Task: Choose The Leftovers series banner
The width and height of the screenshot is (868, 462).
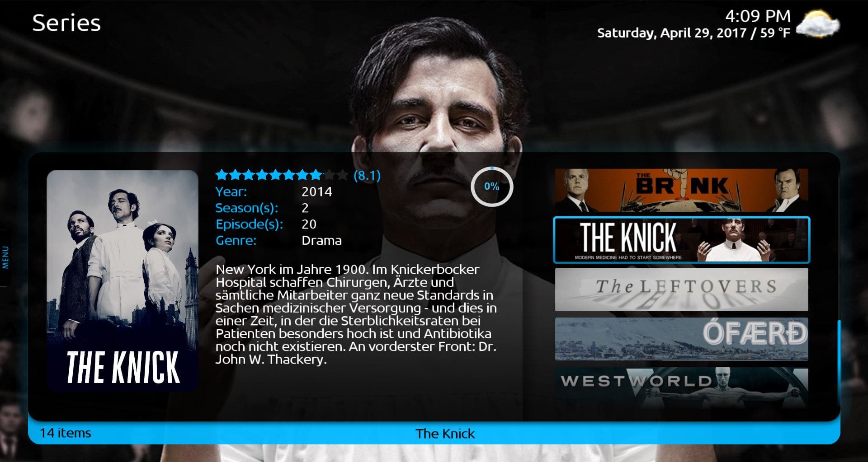Action: (681, 289)
